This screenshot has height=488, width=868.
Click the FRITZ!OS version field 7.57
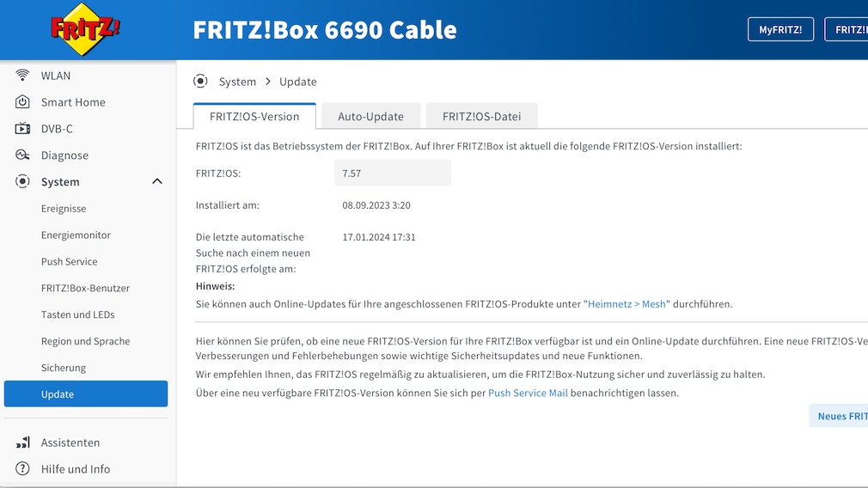pos(392,174)
